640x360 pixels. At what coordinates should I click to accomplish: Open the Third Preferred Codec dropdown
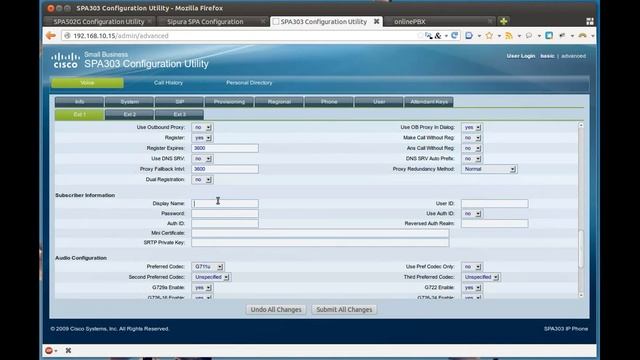click(480, 277)
